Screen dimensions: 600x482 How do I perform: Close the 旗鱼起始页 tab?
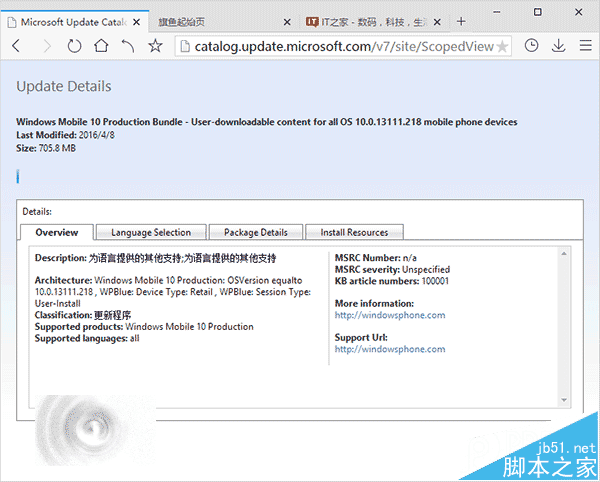click(287, 22)
